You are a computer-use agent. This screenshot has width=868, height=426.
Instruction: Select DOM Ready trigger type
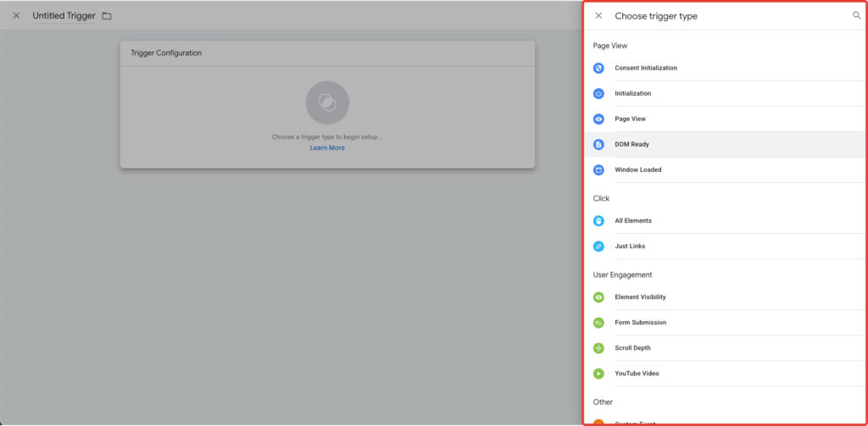726,144
